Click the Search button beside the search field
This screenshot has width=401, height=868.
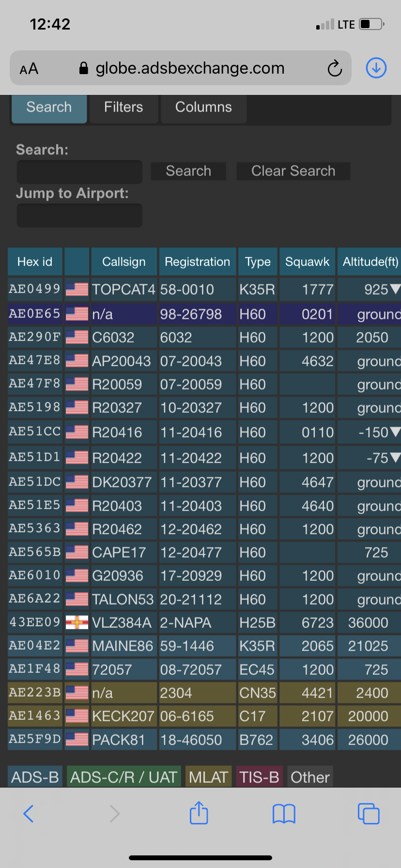point(188,171)
